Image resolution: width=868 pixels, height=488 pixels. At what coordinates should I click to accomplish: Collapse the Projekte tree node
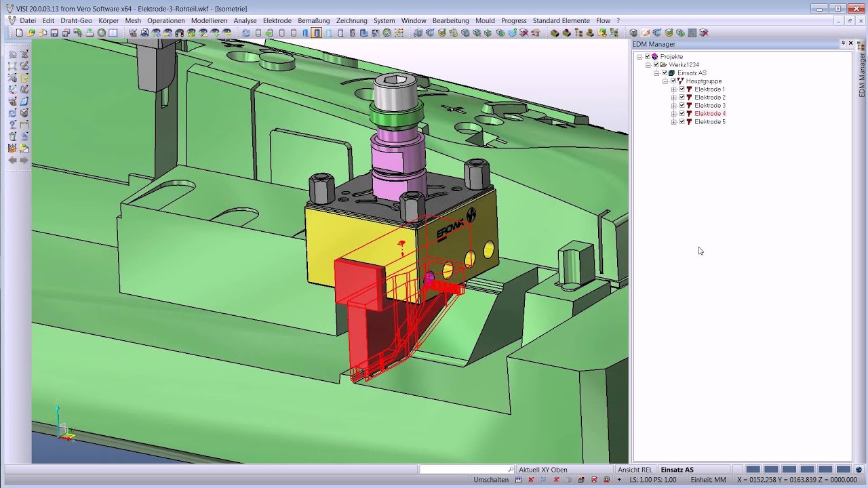pos(639,56)
